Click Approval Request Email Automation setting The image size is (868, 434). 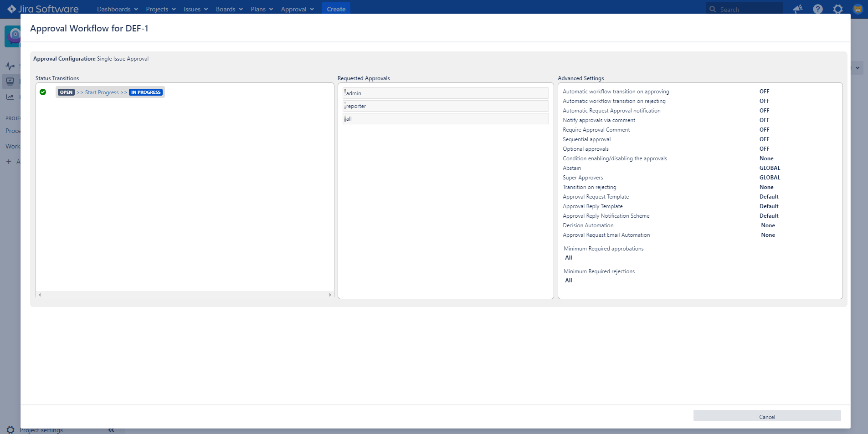606,235
